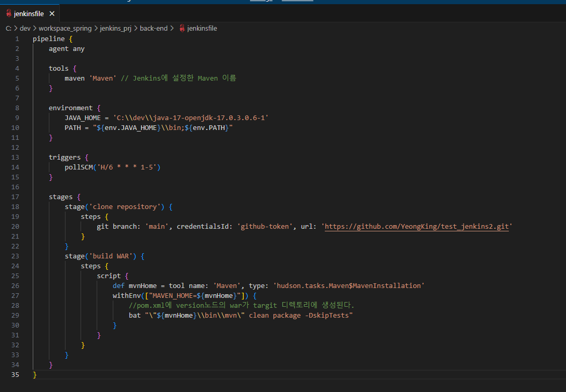The image size is (566, 392).
Task: Click 'pollSCM' on line 14
Action: tap(78, 167)
